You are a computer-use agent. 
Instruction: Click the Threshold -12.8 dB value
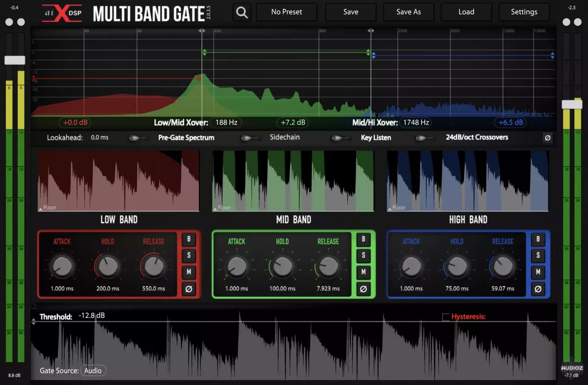coord(92,315)
